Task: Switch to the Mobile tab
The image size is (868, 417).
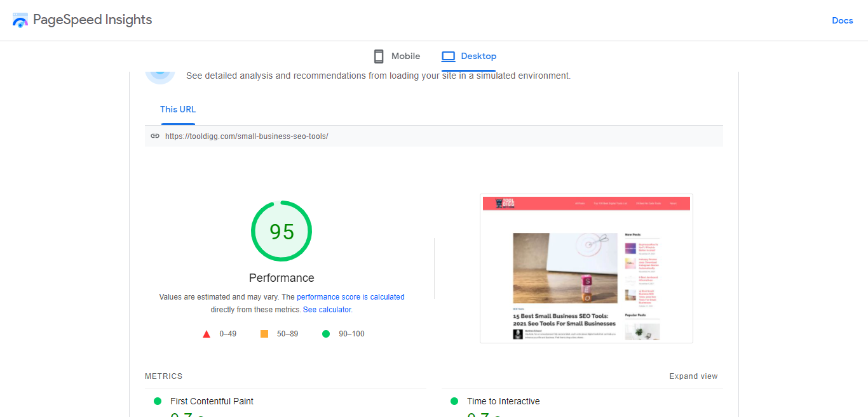Action: (397, 56)
